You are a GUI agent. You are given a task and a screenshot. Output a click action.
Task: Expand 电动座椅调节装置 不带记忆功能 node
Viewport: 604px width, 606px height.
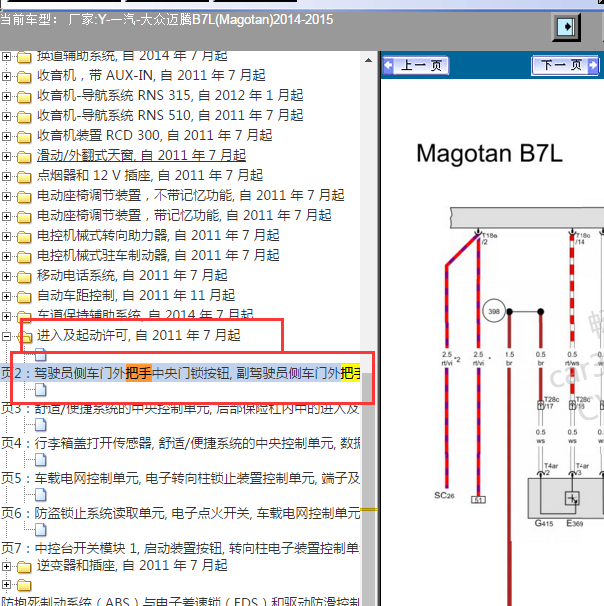[6, 197]
